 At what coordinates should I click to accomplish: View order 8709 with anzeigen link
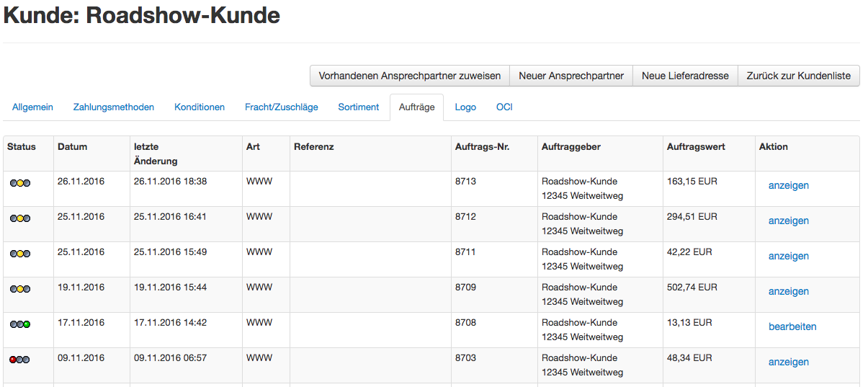coord(789,291)
